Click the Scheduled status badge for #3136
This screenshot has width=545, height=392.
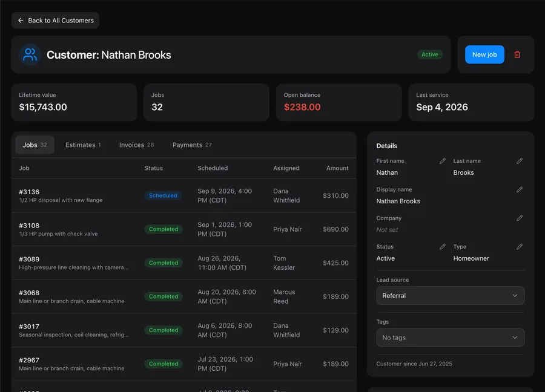click(x=163, y=195)
